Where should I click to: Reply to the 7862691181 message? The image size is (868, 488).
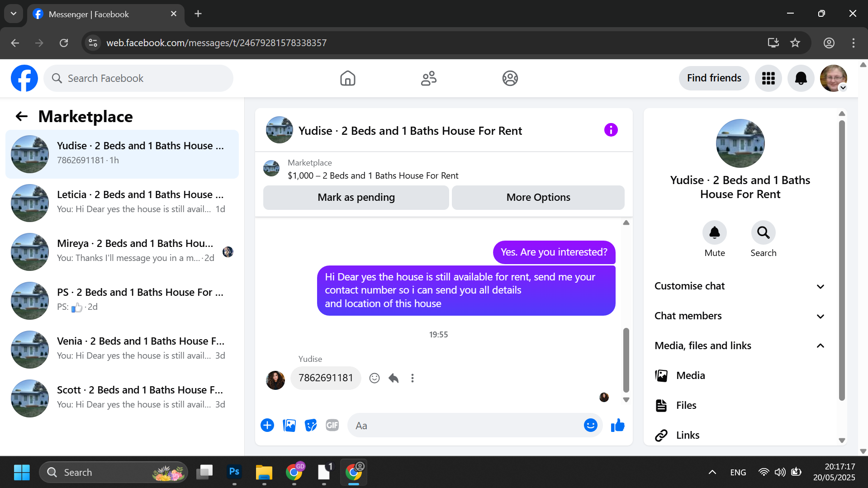click(394, 378)
